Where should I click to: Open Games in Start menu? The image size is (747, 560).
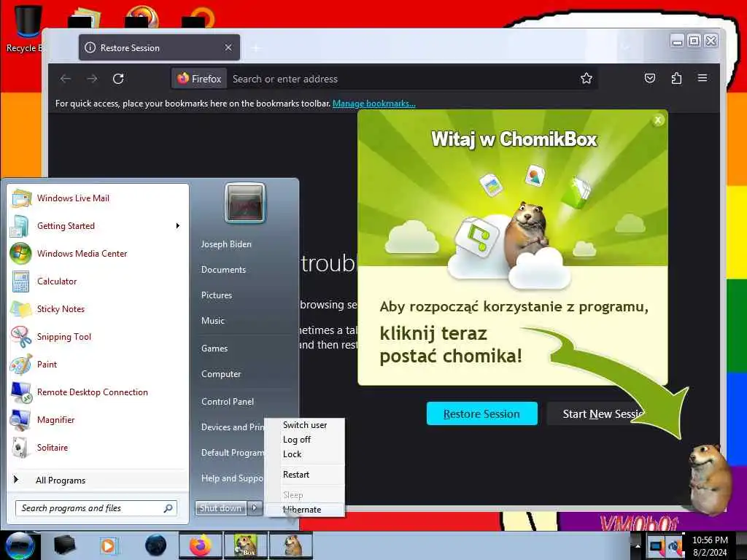tap(214, 349)
